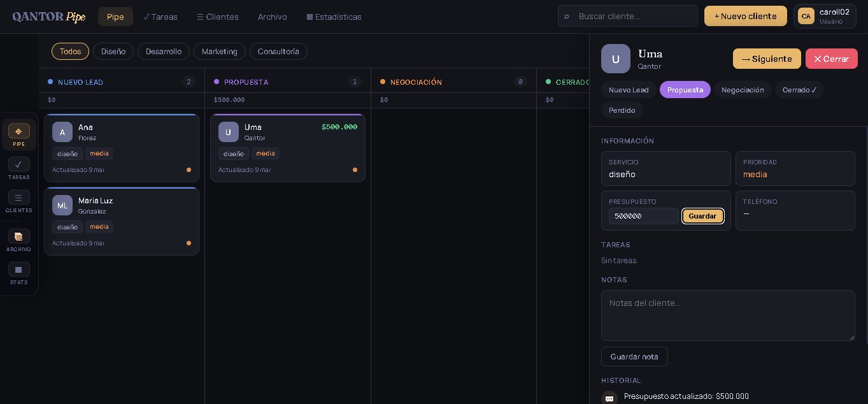The image size is (868, 404).
Task: Open the Clientes tab in top navigation
Action: coord(217,17)
